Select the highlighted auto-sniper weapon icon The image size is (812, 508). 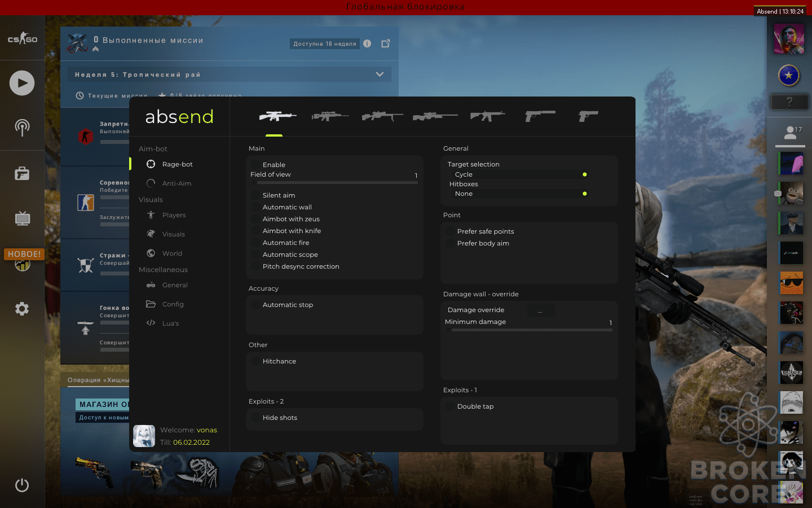[277, 116]
